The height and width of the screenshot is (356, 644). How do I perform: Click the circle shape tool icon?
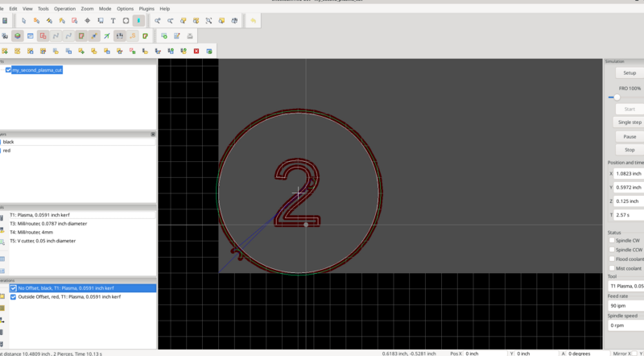(x=126, y=21)
